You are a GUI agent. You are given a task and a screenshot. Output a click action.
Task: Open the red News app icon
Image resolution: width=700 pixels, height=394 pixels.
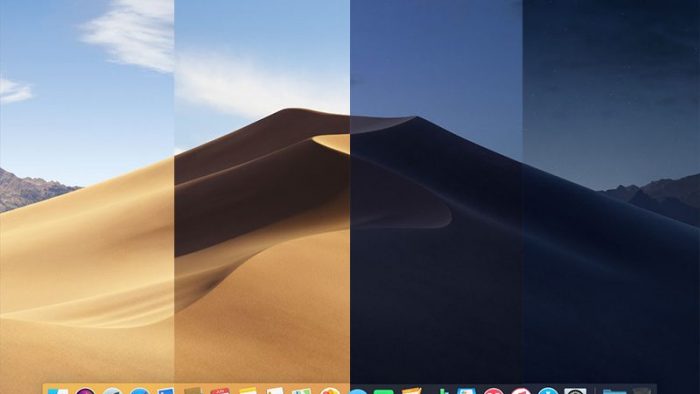[494, 391]
